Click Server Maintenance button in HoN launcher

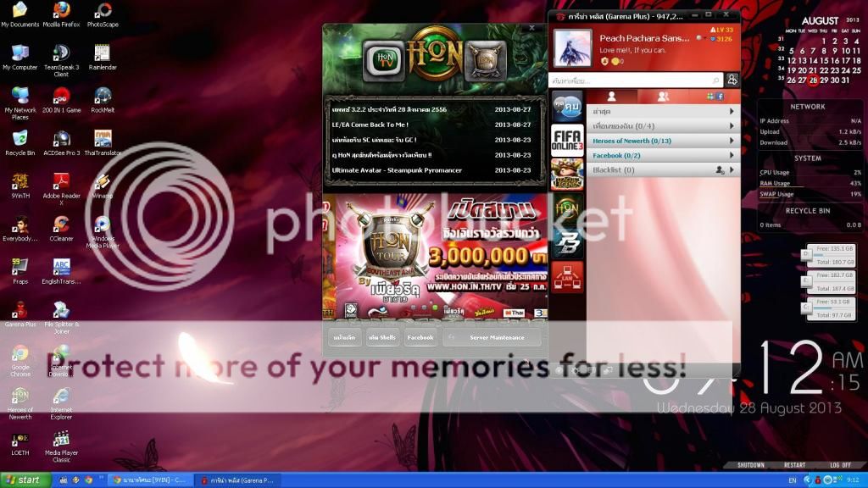point(492,337)
